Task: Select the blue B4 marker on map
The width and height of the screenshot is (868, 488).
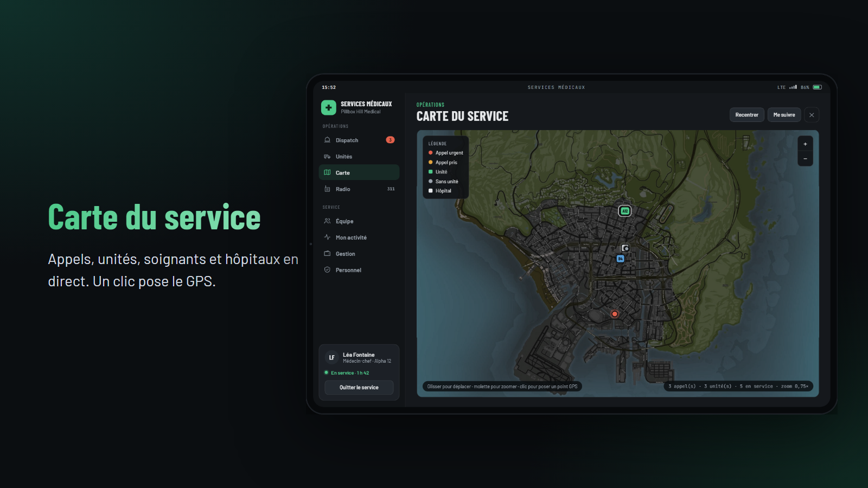Action: point(620,259)
